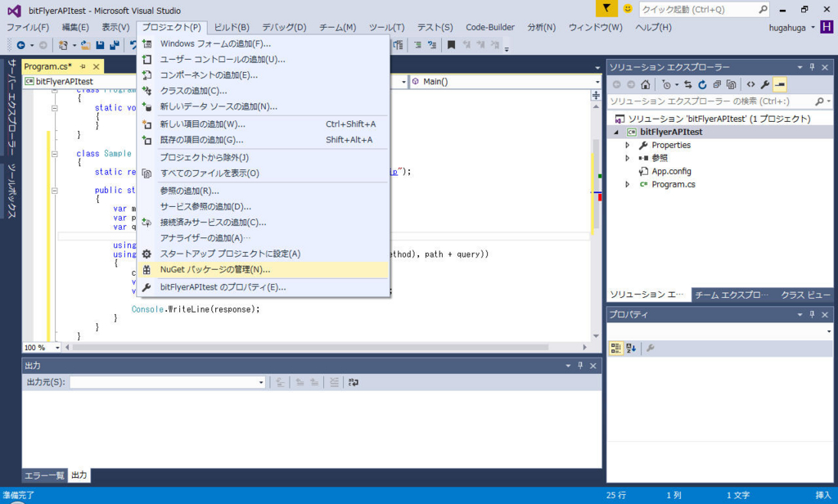Open the デバッグ(D) menu
This screenshot has height=504, width=838.
[x=284, y=27]
